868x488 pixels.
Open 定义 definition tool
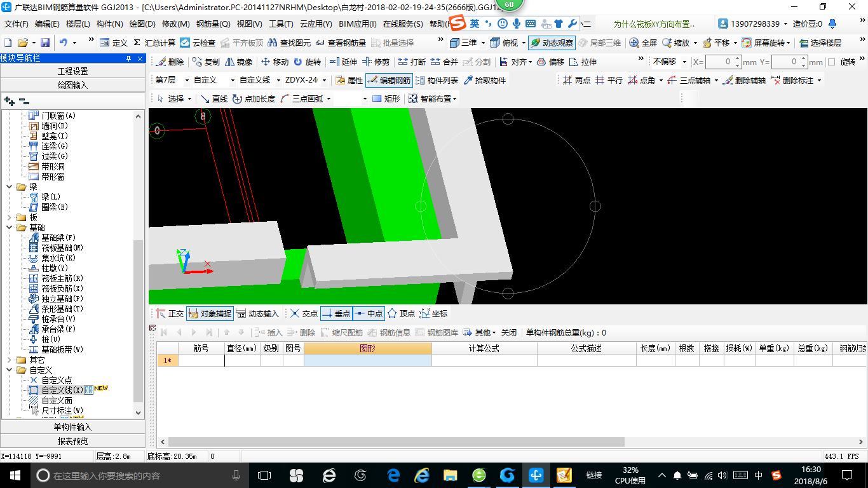114,43
